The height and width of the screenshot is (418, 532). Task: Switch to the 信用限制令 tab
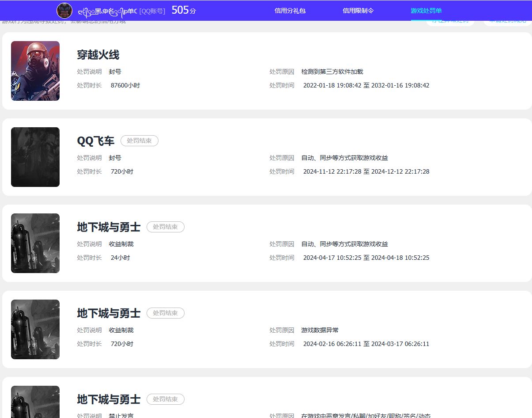[358, 11]
